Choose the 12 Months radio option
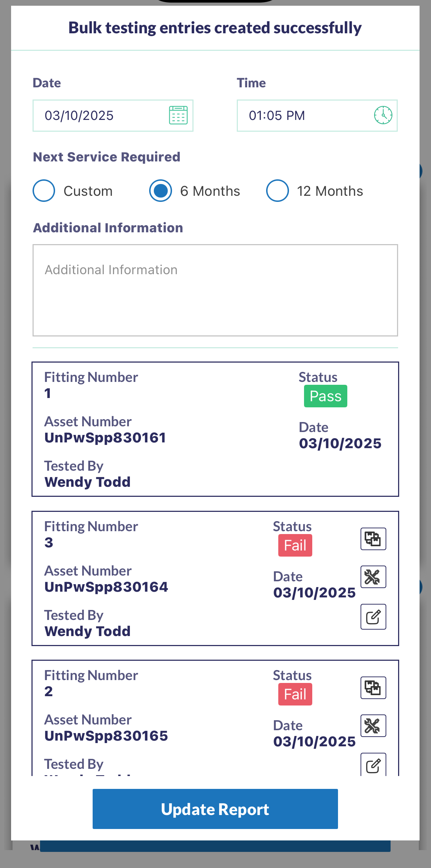This screenshot has height=868, width=431. click(x=278, y=191)
